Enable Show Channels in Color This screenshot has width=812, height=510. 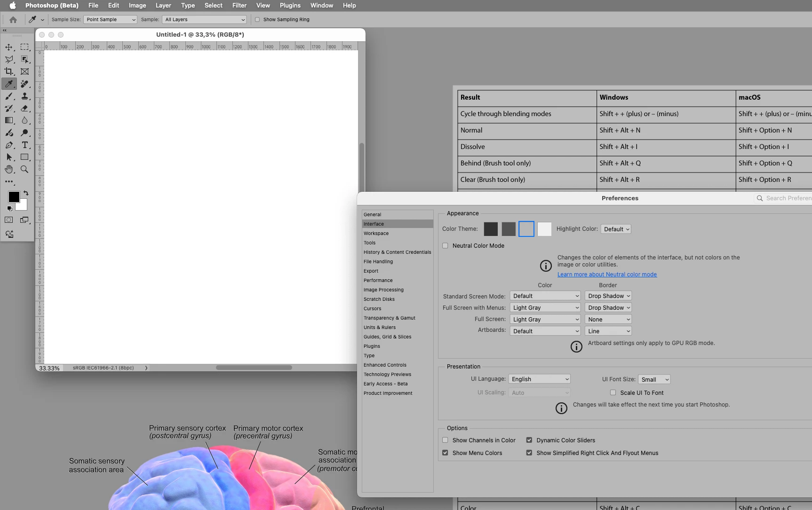point(445,440)
